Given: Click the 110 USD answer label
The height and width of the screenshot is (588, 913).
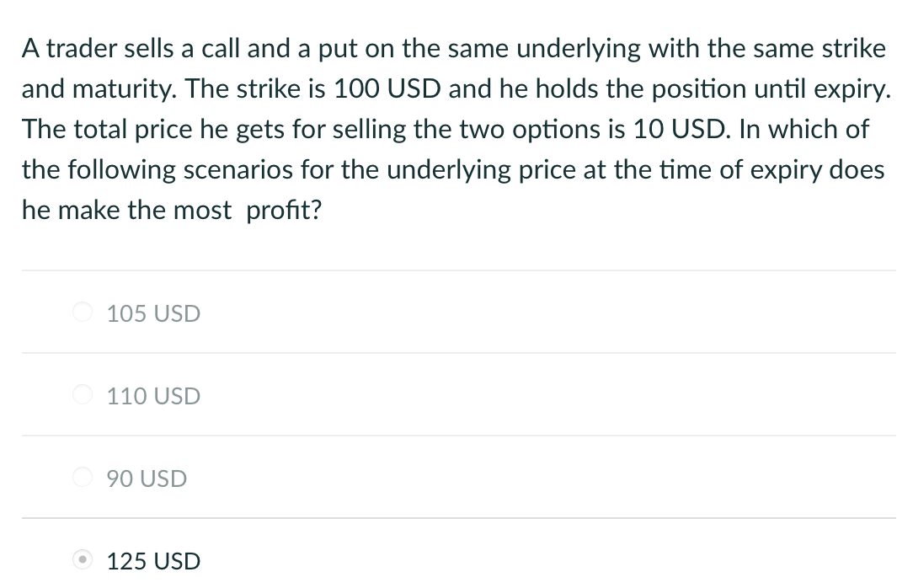Looking at the screenshot, I should point(153,396).
